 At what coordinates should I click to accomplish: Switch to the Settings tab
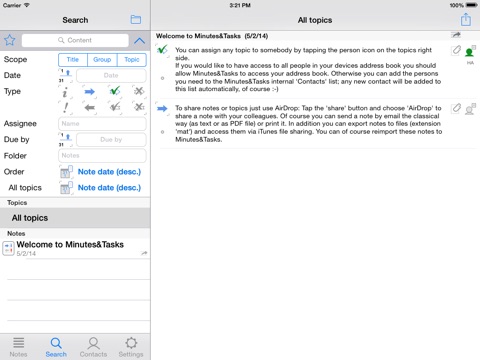[131, 347]
